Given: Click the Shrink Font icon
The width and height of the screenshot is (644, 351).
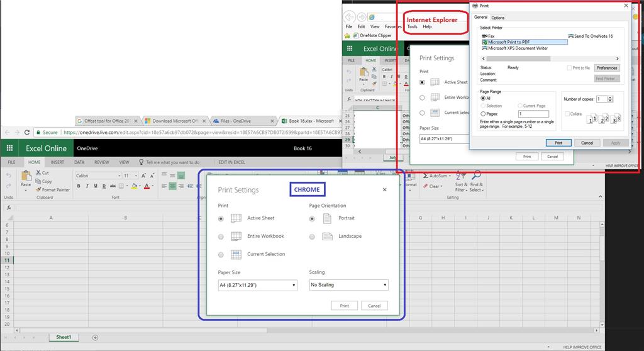Looking at the screenshot, I should pyautogui.click(x=152, y=175).
